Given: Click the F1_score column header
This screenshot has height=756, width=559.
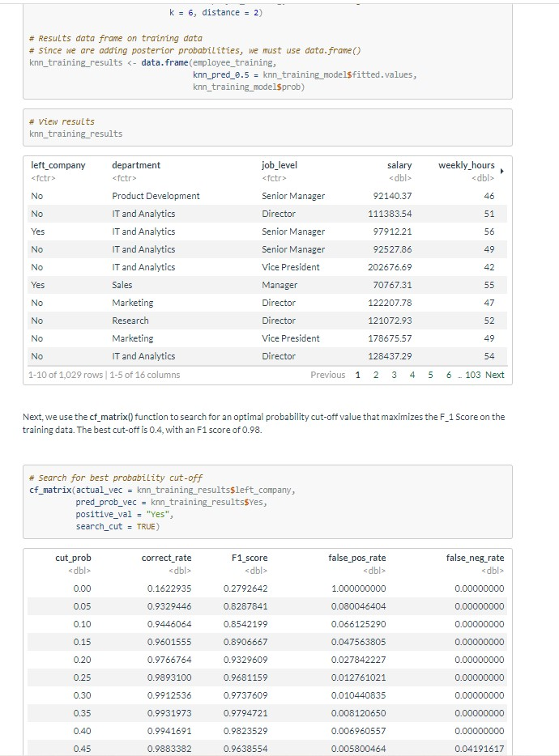Looking at the screenshot, I should click(x=249, y=558).
